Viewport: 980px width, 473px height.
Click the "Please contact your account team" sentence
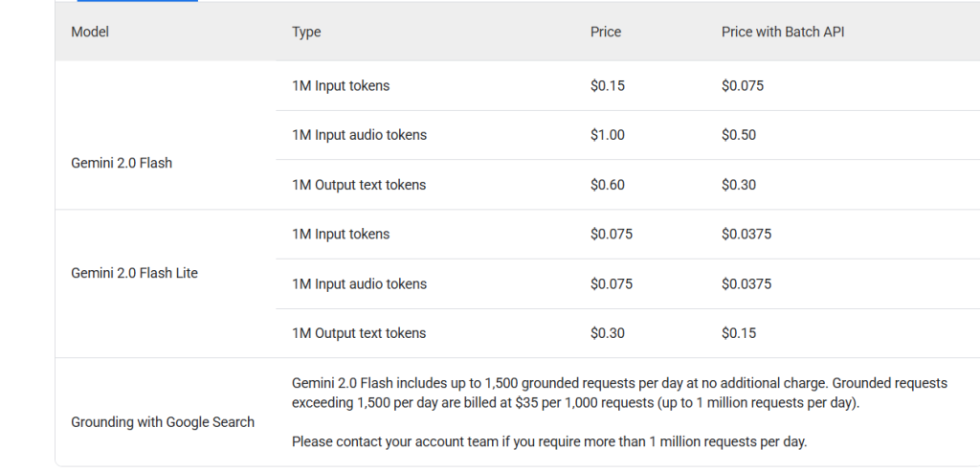[x=549, y=441]
